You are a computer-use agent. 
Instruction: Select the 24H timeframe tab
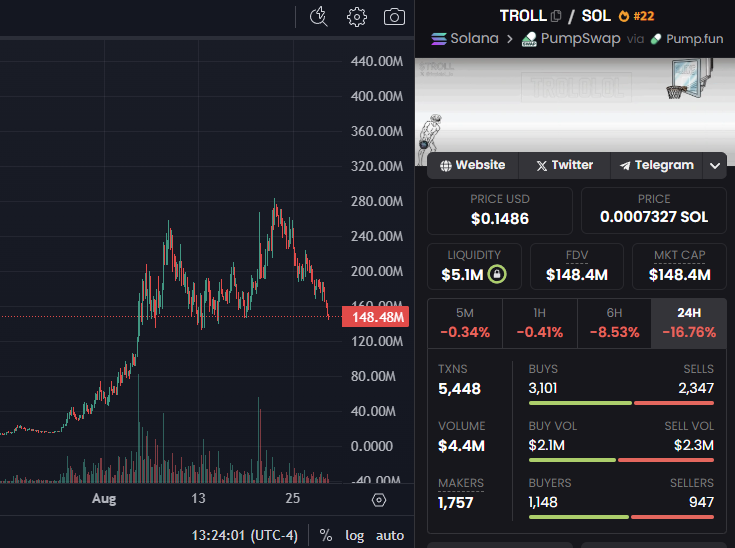pos(689,323)
